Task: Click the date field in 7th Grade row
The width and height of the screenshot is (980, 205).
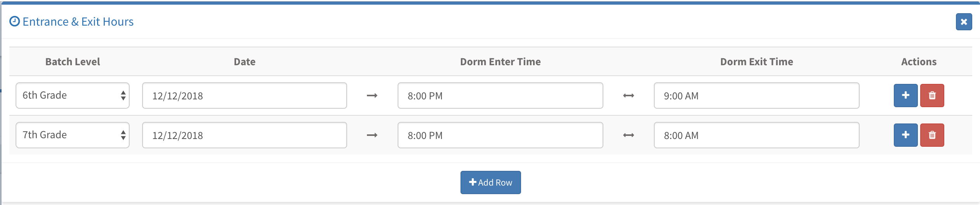Action: click(x=245, y=135)
